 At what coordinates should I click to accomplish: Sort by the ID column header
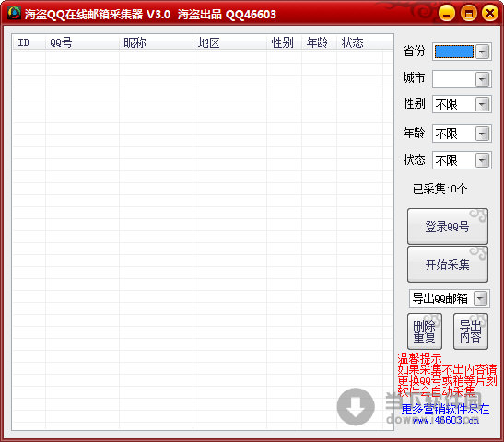(x=29, y=42)
